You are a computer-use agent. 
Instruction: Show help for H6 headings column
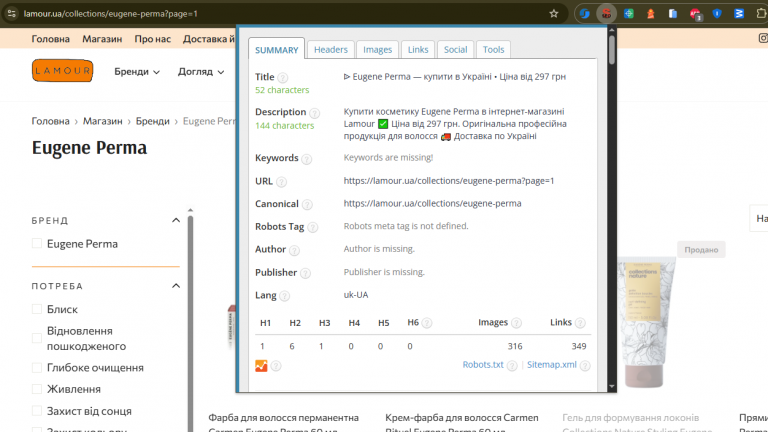(427, 323)
